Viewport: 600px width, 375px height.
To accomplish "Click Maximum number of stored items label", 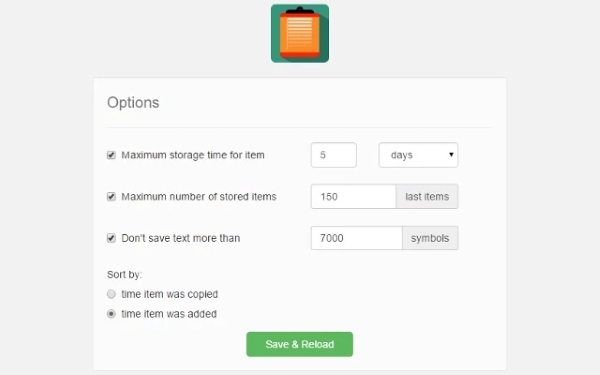I will pos(199,197).
